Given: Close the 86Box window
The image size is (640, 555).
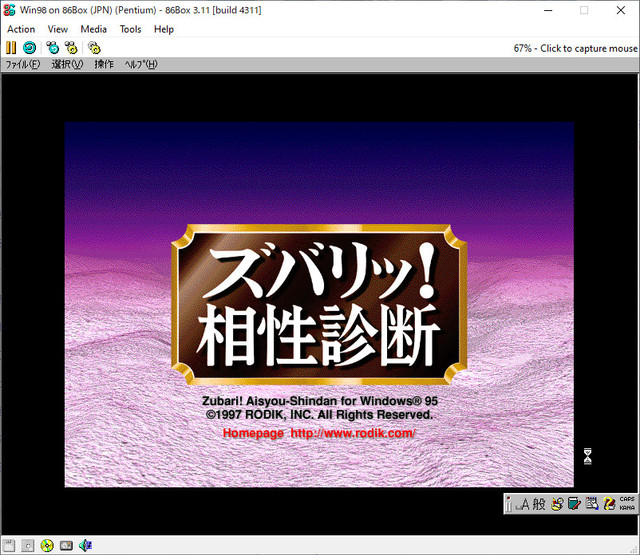Looking at the screenshot, I should (620, 11).
